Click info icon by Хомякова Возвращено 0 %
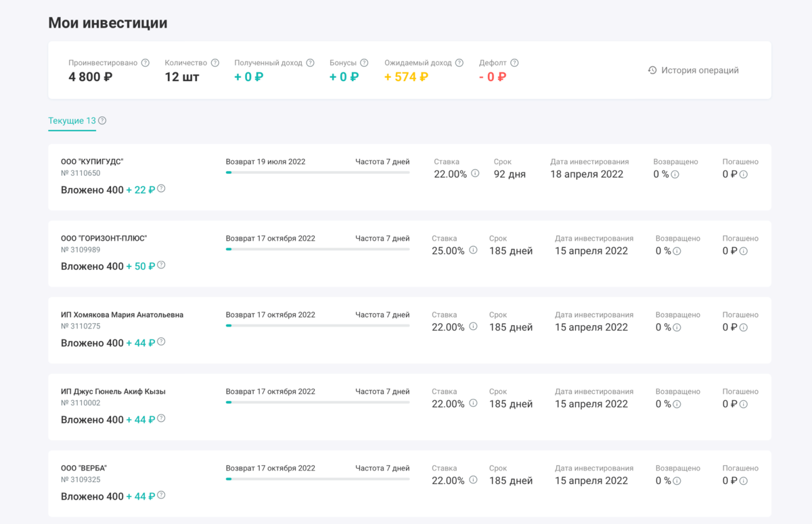This screenshot has height=524, width=812. click(677, 327)
